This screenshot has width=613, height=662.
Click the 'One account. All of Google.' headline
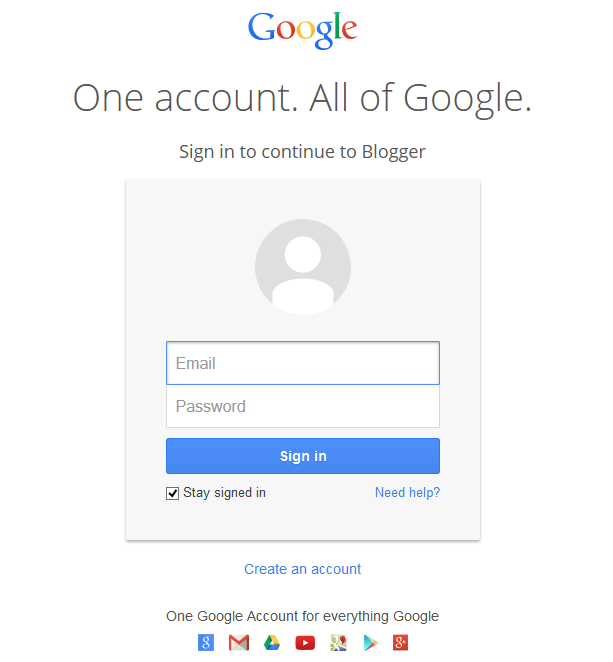pyautogui.click(x=302, y=98)
